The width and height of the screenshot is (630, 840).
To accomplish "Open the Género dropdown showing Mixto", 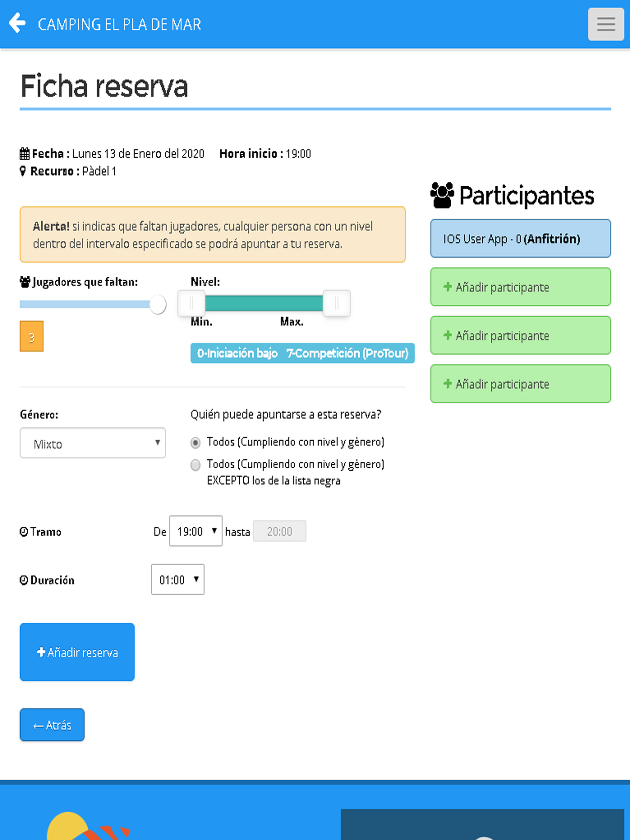I will coord(93,443).
